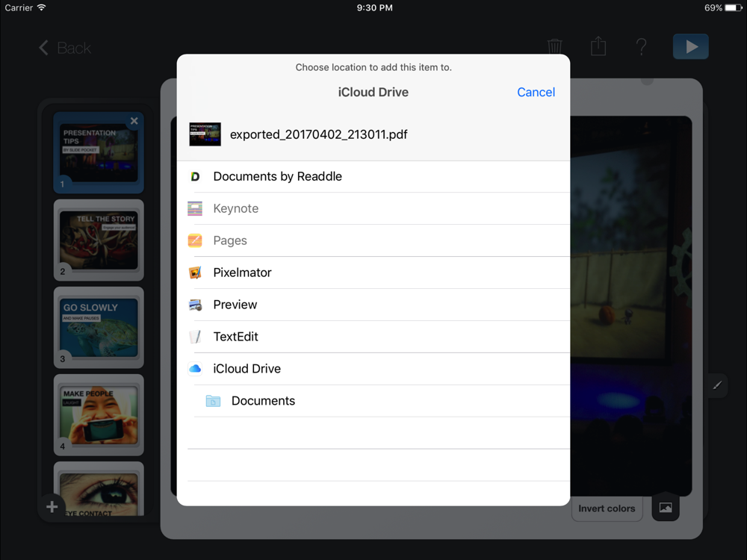The height and width of the screenshot is (560, 747).
Task: Click the TextEdit app icon
Action: coord(195,337)
